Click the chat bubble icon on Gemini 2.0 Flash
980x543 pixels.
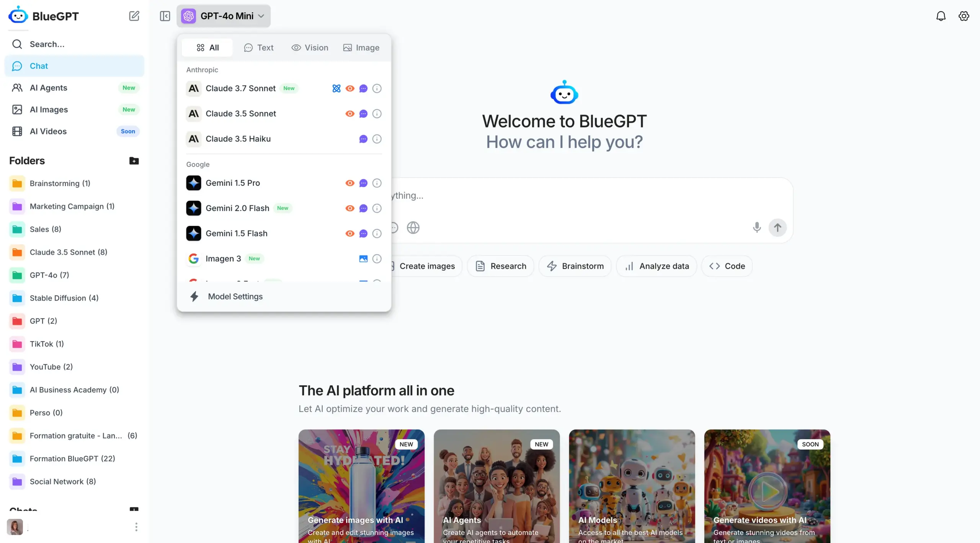coord(363,208)
